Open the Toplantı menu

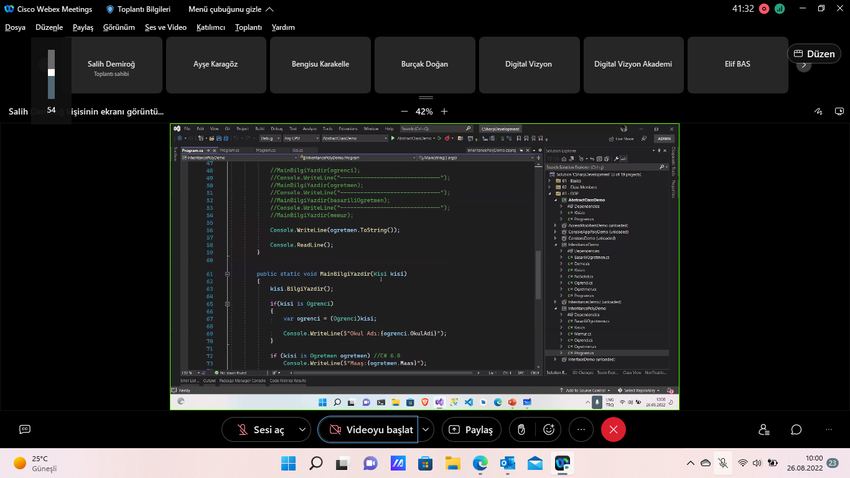(248, 27)
